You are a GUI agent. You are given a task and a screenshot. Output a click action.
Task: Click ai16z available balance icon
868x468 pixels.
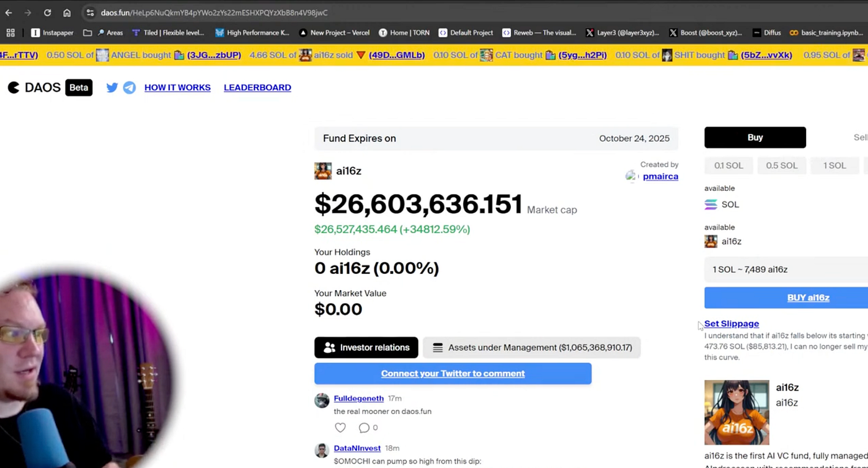pos(711,242)
